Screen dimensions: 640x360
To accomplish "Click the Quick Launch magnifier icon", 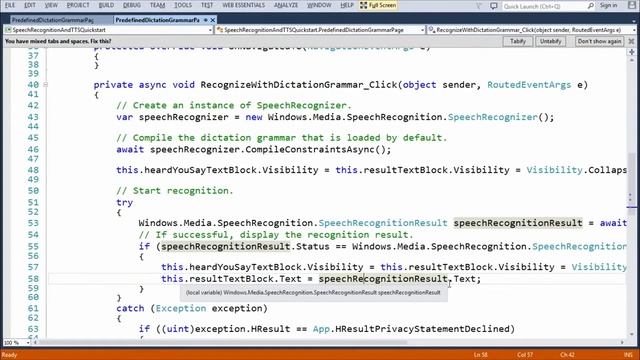I will (x=590, y=6).
